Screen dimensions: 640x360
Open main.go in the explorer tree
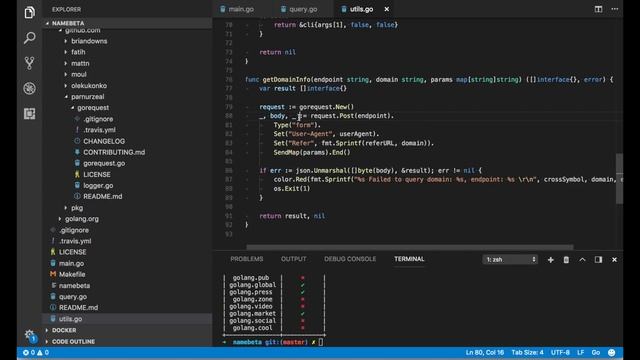click(x=71, y=264)
